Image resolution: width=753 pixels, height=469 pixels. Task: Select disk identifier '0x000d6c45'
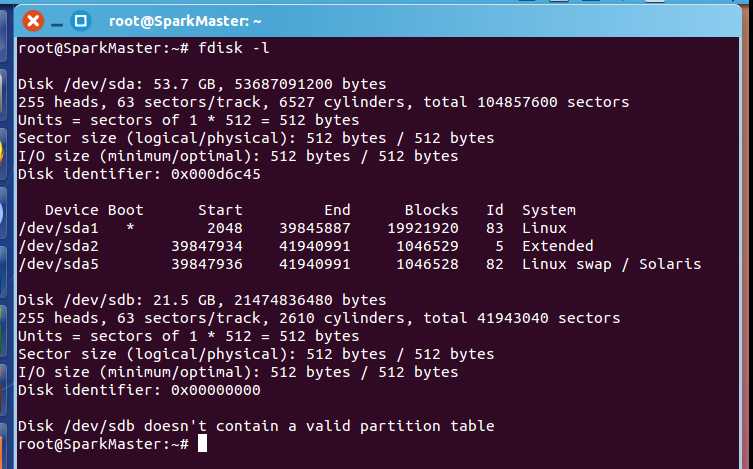pos(216,174)
